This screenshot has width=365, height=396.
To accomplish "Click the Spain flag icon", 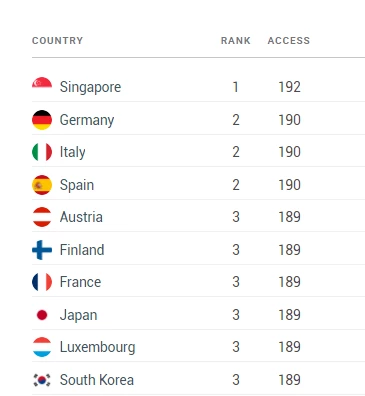I will [x=42, y=185].
